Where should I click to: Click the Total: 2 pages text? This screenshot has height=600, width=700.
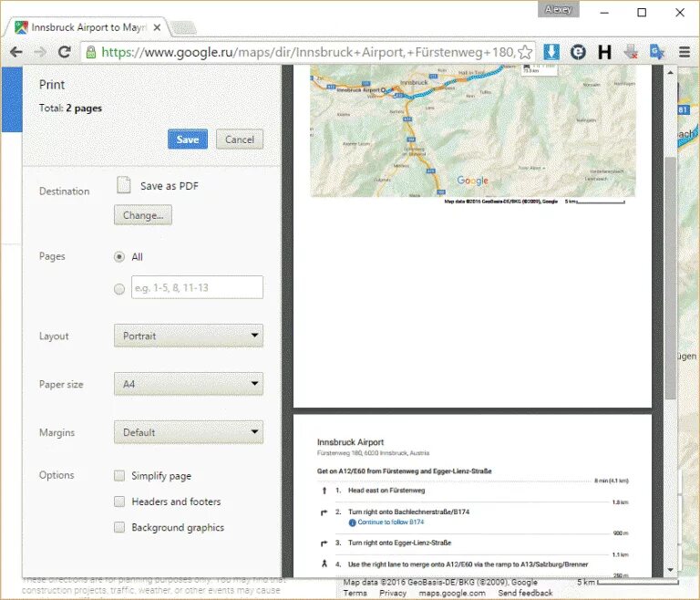[70, 109]
